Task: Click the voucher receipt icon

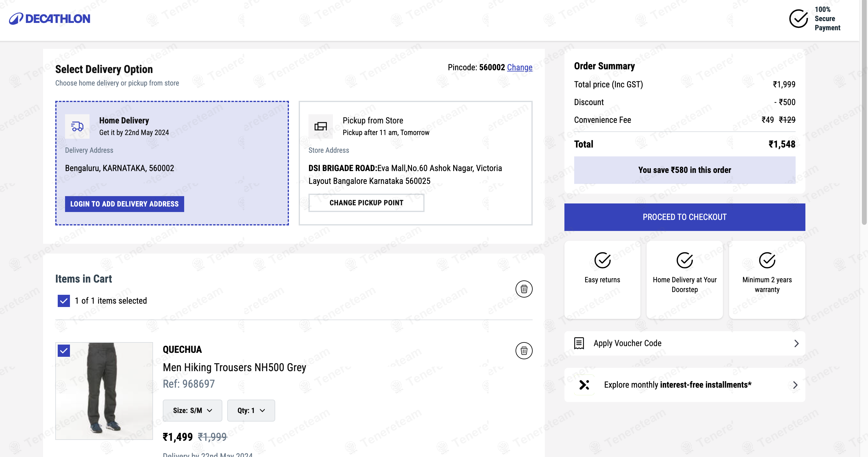Action: (579, 343)
